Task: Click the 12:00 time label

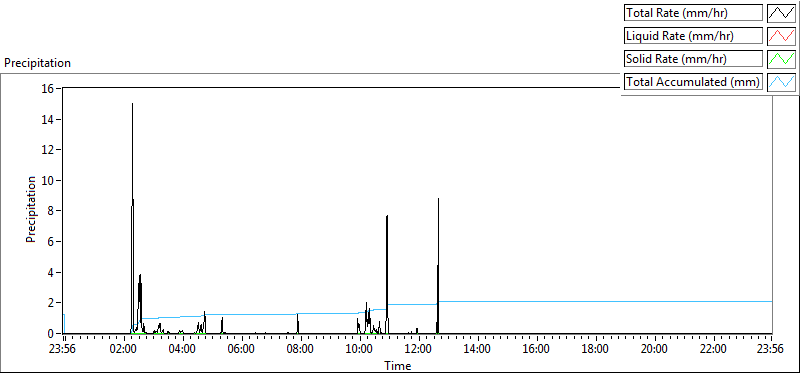Action: (x=419, y=350)
